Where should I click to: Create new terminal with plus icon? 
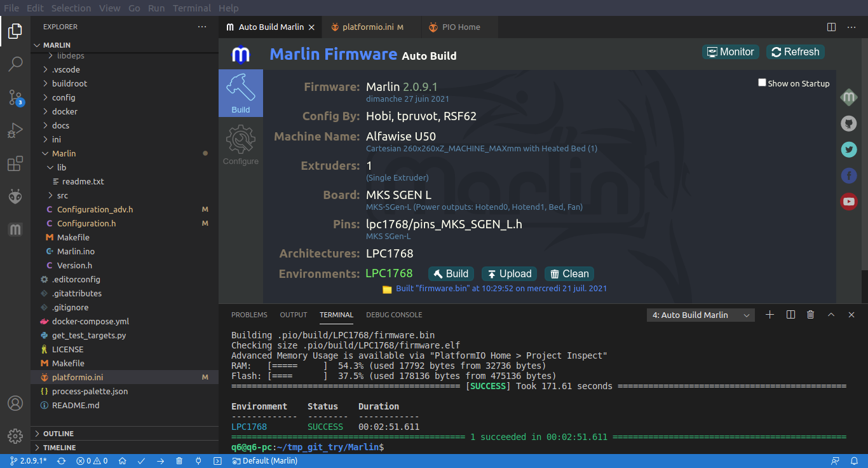(x=770, y=315)
